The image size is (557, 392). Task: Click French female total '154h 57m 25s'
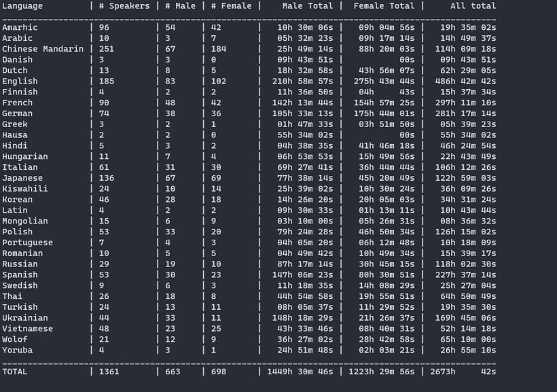point(384,103)
